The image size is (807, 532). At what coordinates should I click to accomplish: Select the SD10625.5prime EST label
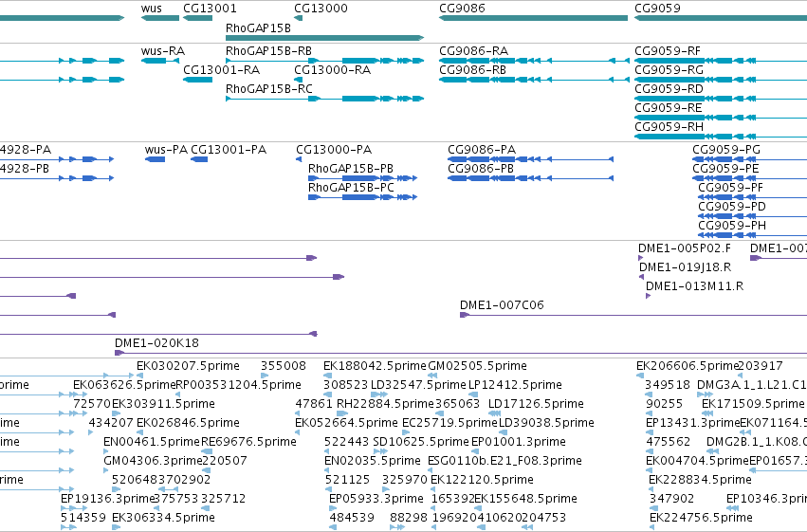[421, 443]
